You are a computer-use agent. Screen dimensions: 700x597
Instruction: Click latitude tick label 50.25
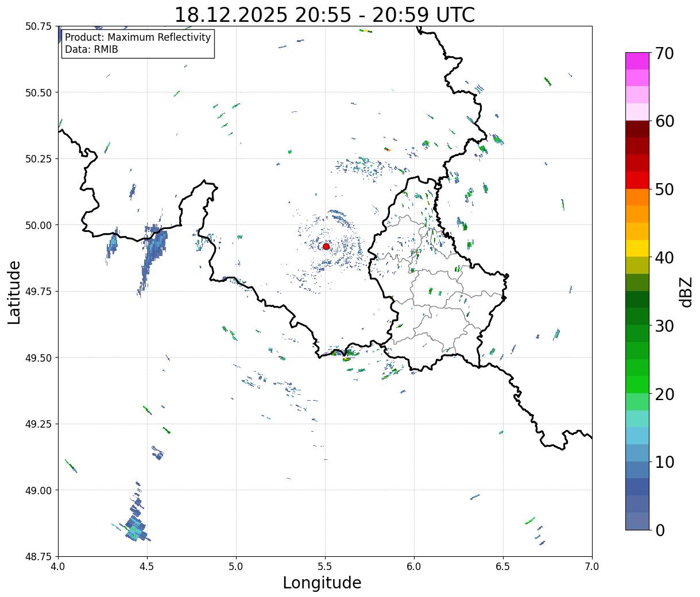pos(39,159)
